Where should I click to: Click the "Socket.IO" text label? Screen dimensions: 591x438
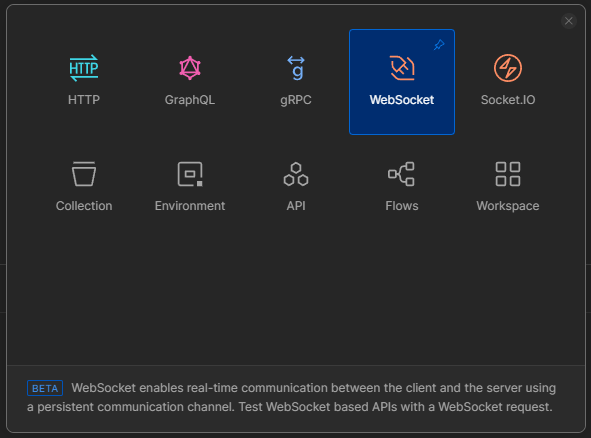[508, 100]
